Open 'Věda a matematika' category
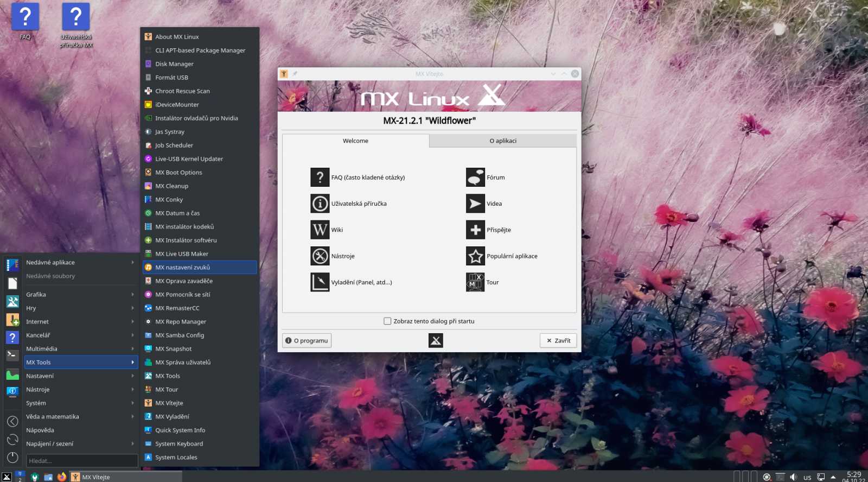Viewport: 868px width, 482px height. click(81, 416)
